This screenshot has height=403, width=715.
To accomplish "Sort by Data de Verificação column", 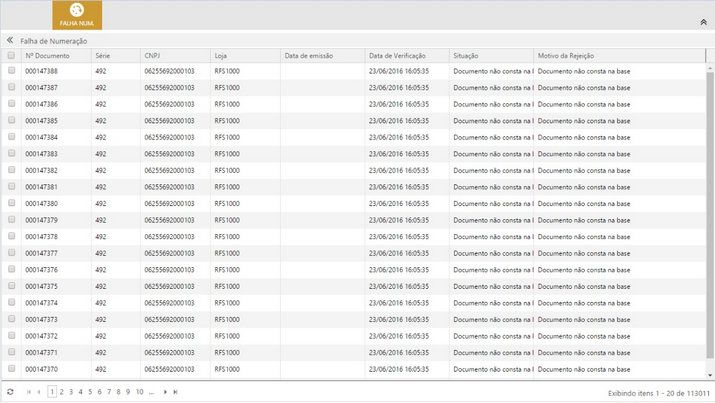I will point(397,56).
